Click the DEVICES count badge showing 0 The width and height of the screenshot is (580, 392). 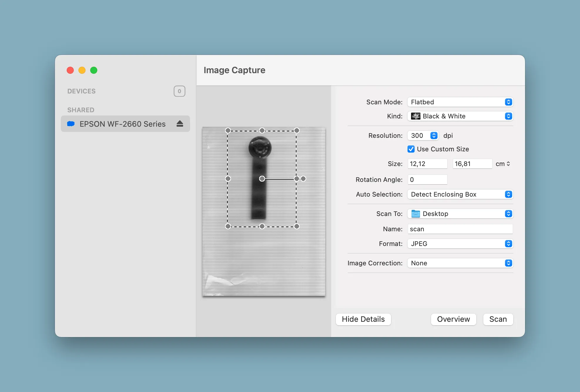coord(179,91)
